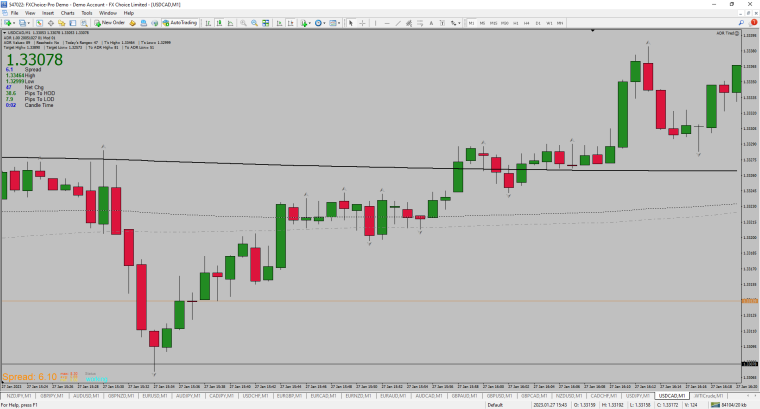Restore the inner chart window
Screen dimensions: 760x409
(748, 13)
